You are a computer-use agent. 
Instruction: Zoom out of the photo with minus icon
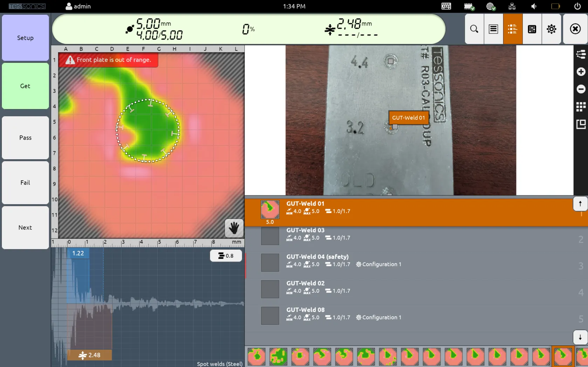coord(581,89)
